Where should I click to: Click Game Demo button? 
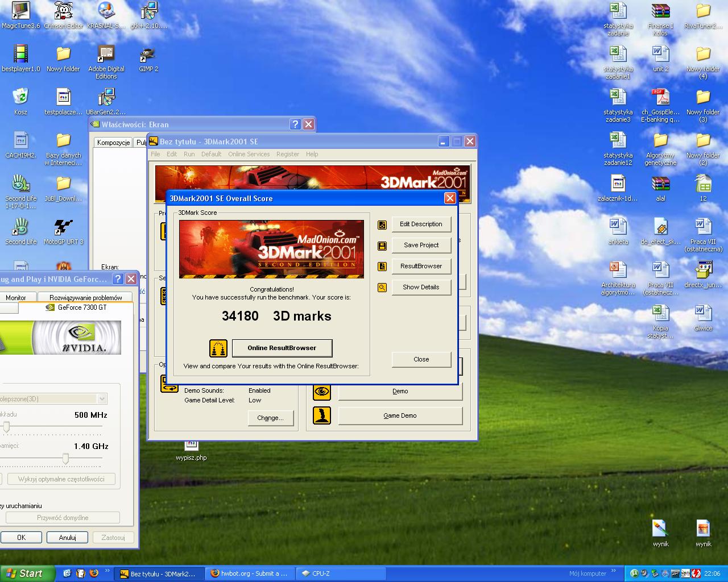point(400,415)
